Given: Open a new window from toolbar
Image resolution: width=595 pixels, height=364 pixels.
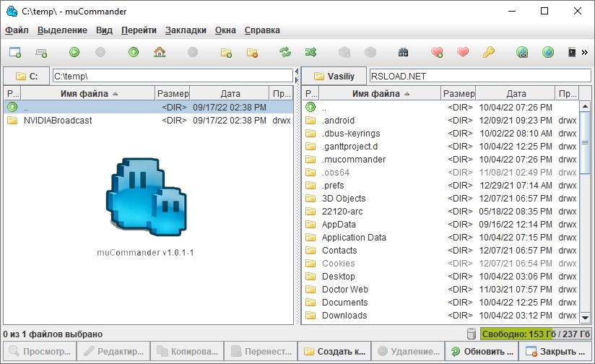Looking at the screenshot, I should click(14, 52).
